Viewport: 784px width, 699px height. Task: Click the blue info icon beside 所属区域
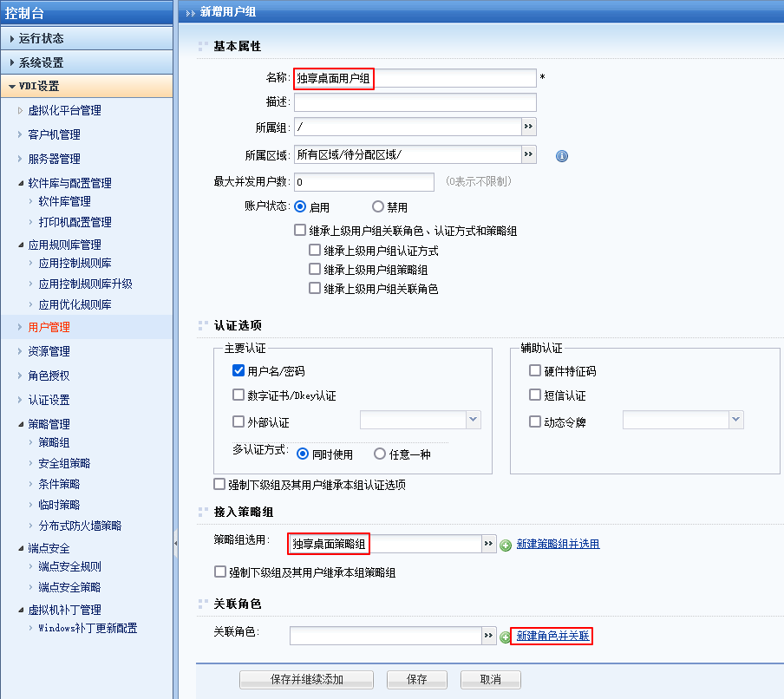pyautogui.click(x=561, y=156)
